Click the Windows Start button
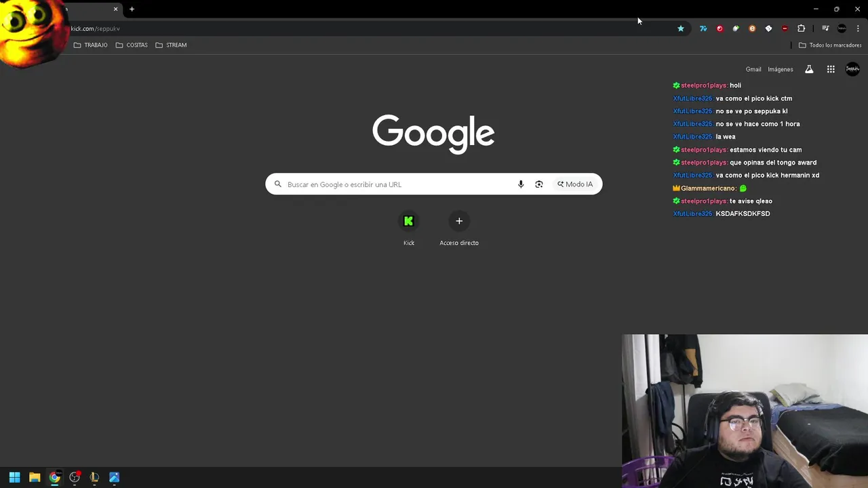The height and width of the screenshot is (488, 868). [x=14, y=477]
